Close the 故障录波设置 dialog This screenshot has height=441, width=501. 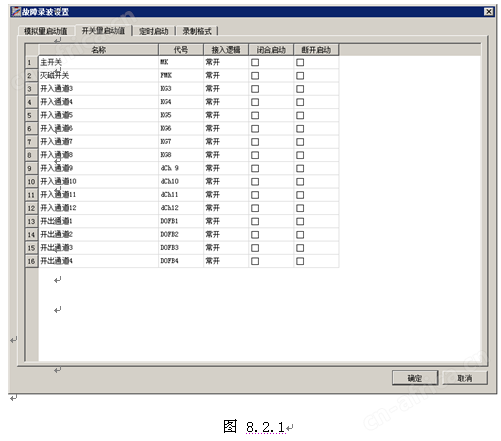tap(488, 12)
